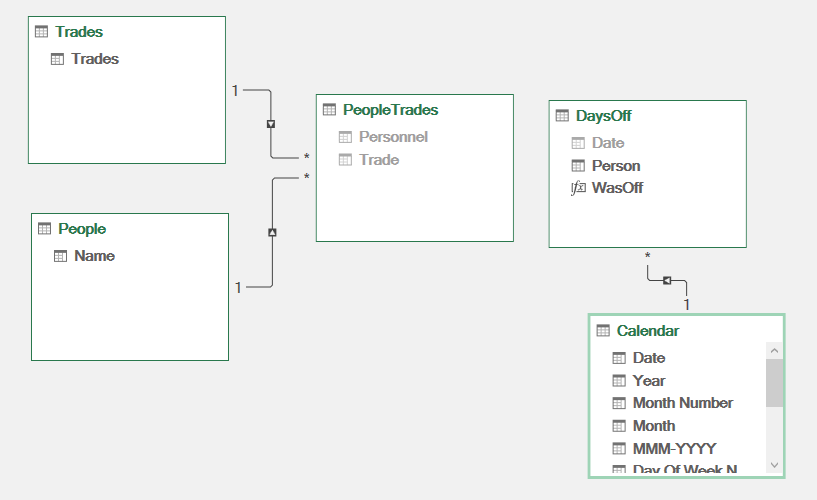817x500 pixels.
Task: Click the filter direction arrow on Trades relationship
Action: click(271, 124)
